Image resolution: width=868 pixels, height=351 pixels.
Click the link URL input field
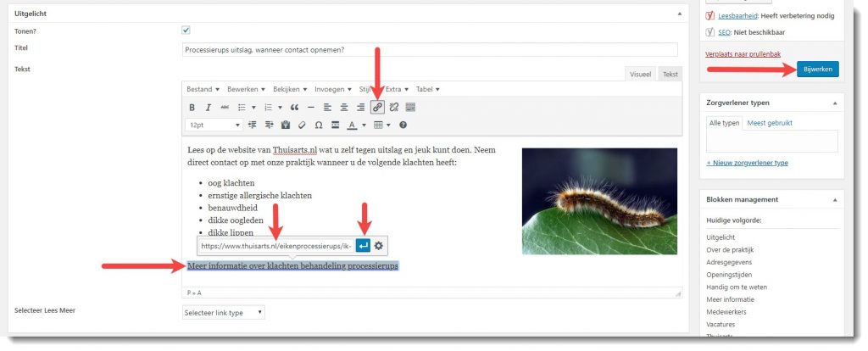(276, 246)
